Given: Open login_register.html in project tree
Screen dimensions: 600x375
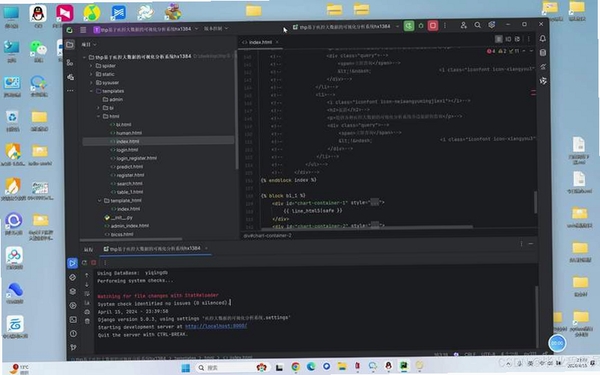Looking at the screenshot, I should tap(136, 158).
